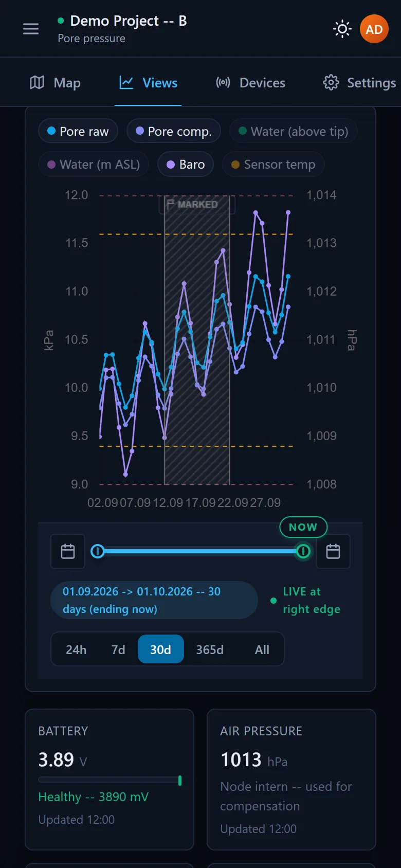Click the Node intern compensation note
Image resolution: width=401 pixels, height=868 pixels.
pos(286,796)
